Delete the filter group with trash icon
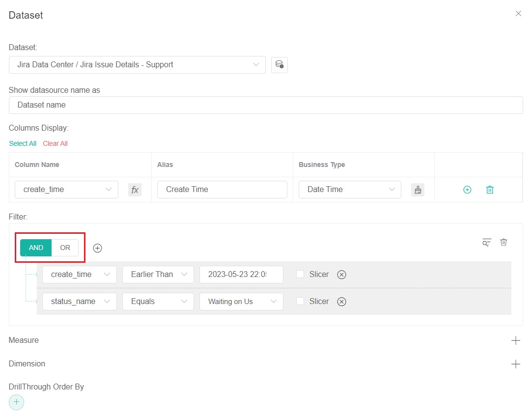532x417 pixels. pyautogui.click(x=504, y=242)
